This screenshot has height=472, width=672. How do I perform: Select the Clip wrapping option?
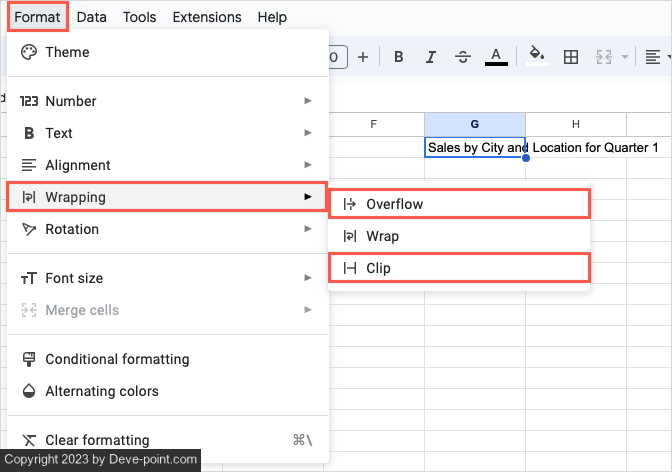point(459,268)
